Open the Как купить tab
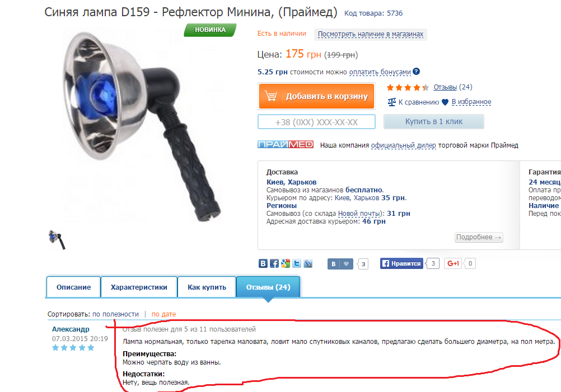Screen dimensions: 561x392 (x=207, y=287)
